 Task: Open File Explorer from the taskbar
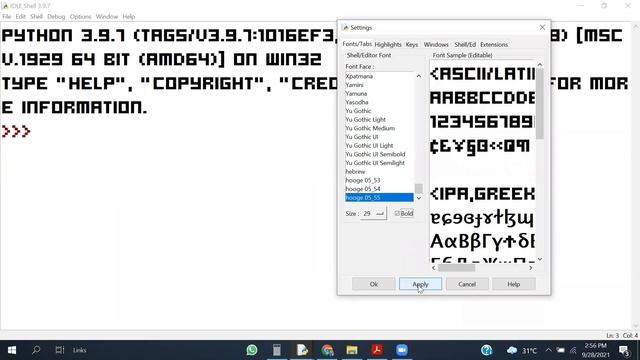tap(352, 350)
